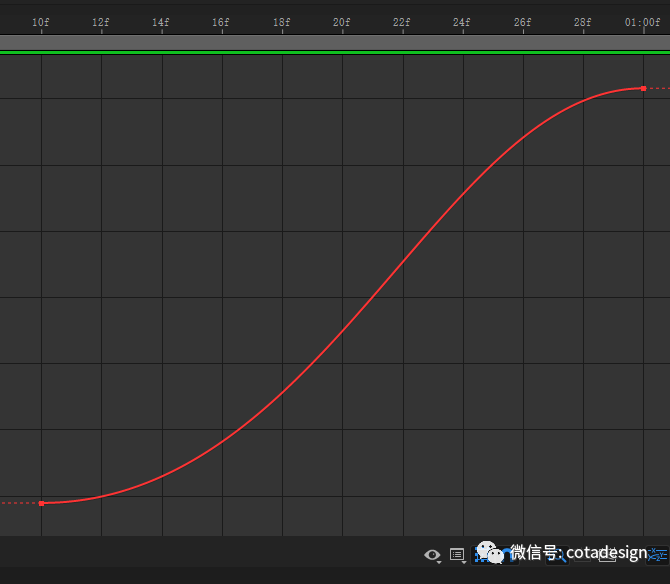
Task: Move the time indicator to 26f on the ruler
Action: (523, 22)
